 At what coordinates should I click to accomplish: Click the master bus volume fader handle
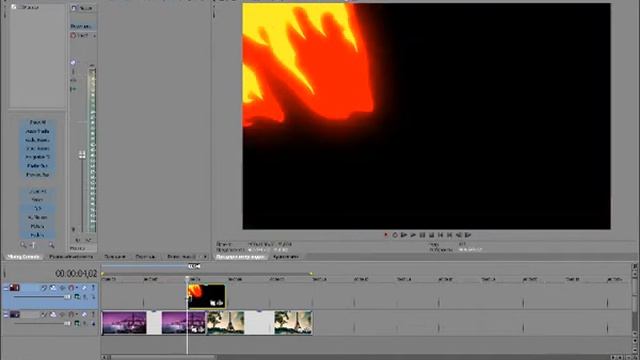click(x=82, y=154)
